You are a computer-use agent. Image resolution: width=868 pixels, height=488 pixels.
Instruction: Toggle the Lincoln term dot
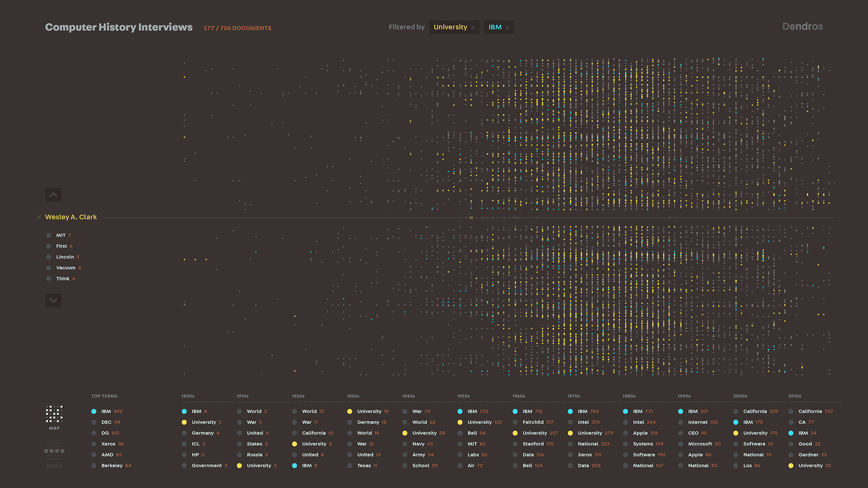coord(49,257)
